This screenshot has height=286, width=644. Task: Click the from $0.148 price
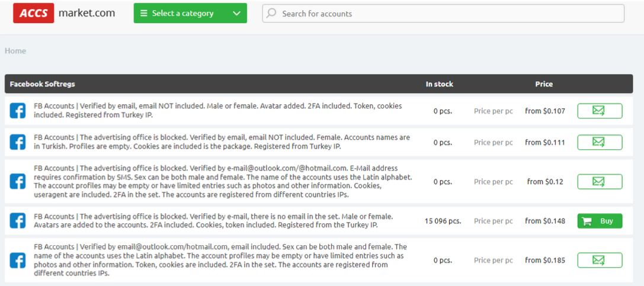click(x=545, y=221)
